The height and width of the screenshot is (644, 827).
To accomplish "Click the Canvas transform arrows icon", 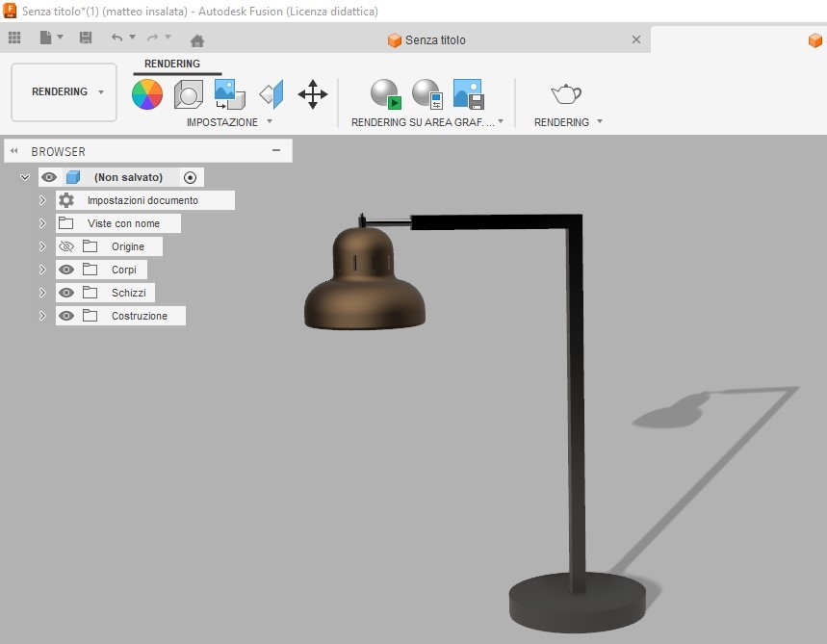I will click(312, 94).
